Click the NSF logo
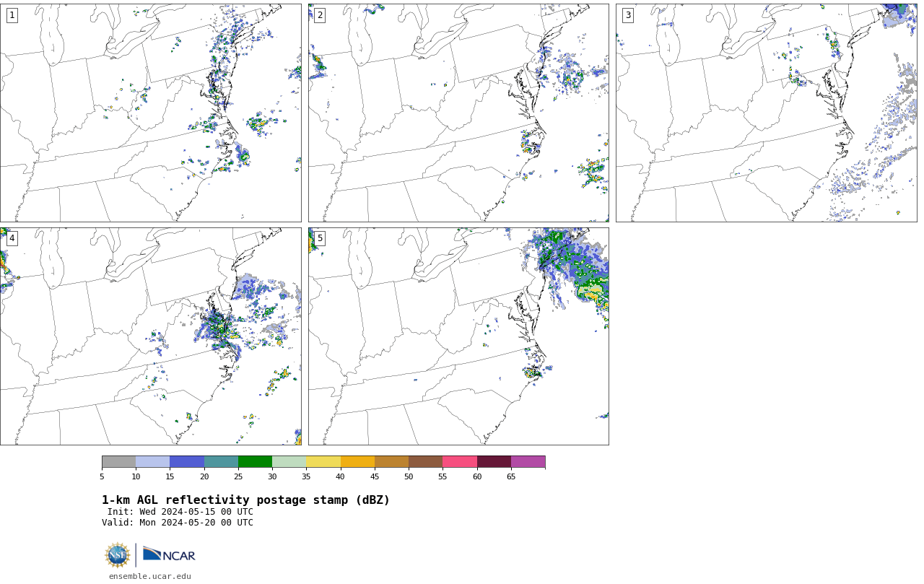Screen dimensions: 924x584 pyautogui.click(x=118, y=555)
